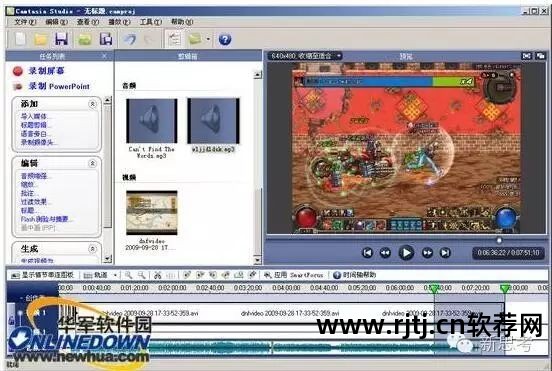
Task: Select Can't Find The Words.mp3 audio thumbnail
Action: [x=152, y=121]
